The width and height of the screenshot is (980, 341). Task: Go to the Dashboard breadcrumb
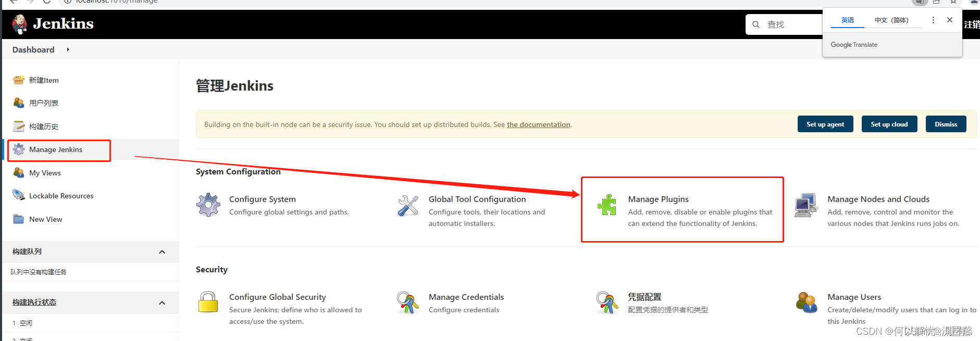click(x=33, y=49)
